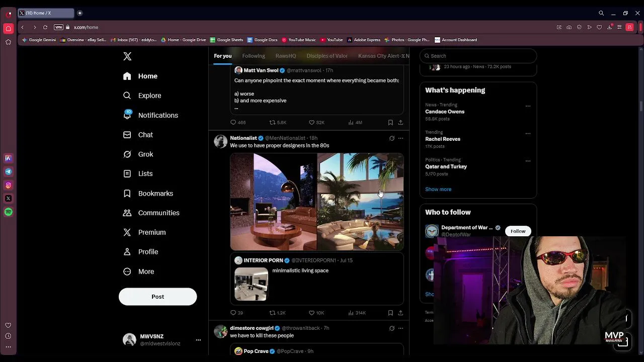The image size is (644, 362).
Task: View analytics for Nationalist's post
Action: point(357,313)
